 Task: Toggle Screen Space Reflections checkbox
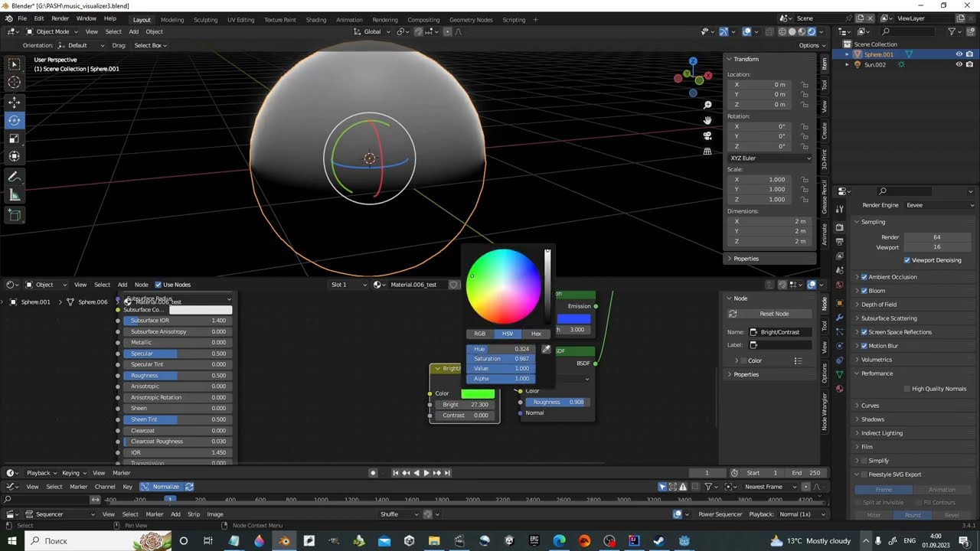coord(864,332)
